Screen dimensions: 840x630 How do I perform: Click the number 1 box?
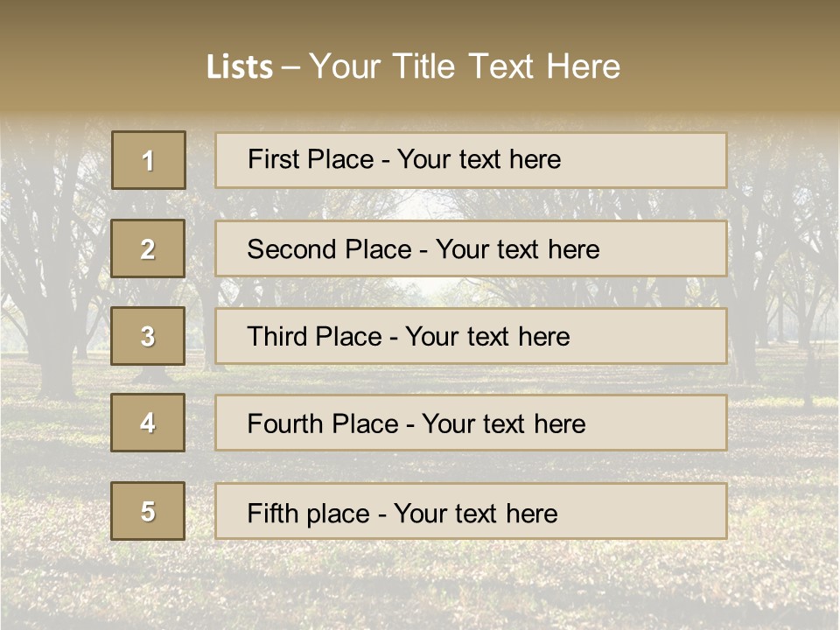click(x=149, y=160)
